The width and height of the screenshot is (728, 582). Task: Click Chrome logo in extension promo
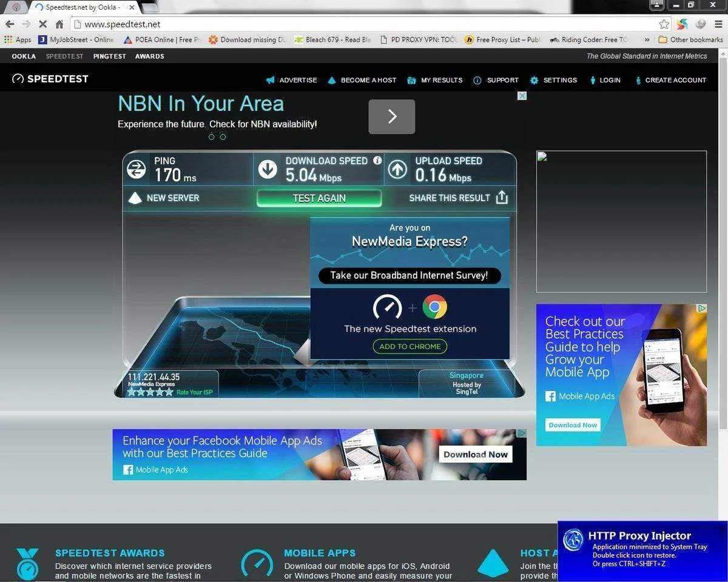pyautogui.click(x=434, y=307)
